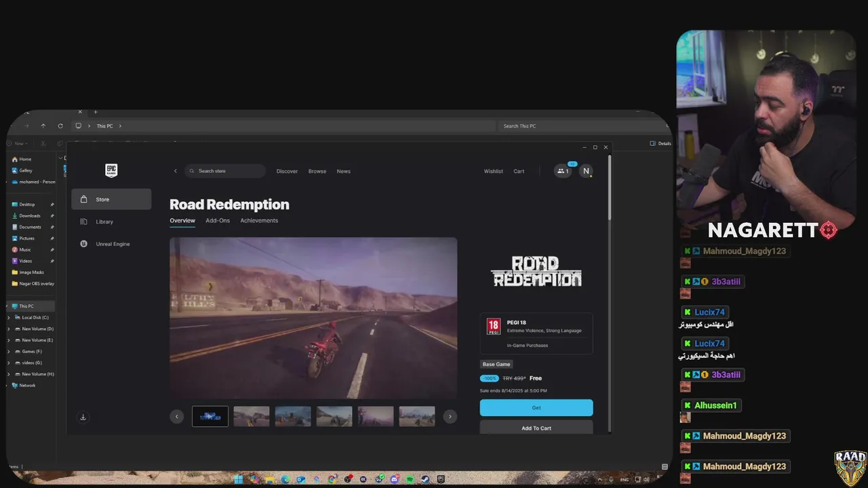Image resolution: width=868 pixels, height=488 pixels.
Task: Open the Image Masks folder
Action: [28, 272]
